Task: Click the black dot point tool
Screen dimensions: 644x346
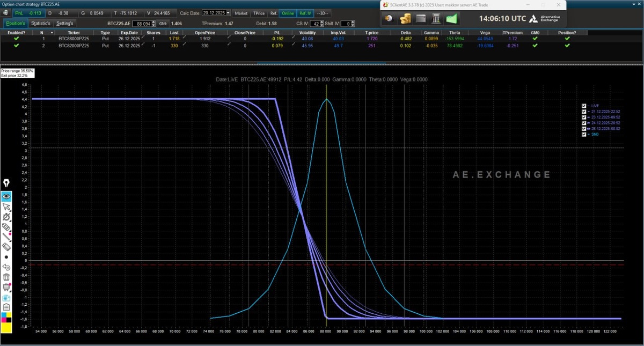Action: pos(6,257)
